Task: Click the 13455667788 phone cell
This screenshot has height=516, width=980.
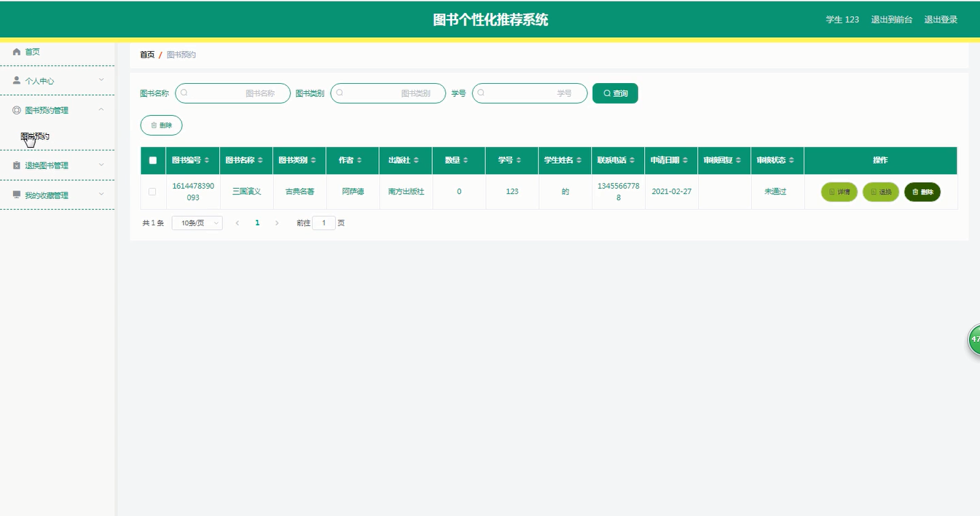Action: pyautogui.click(x=618, y=192)
